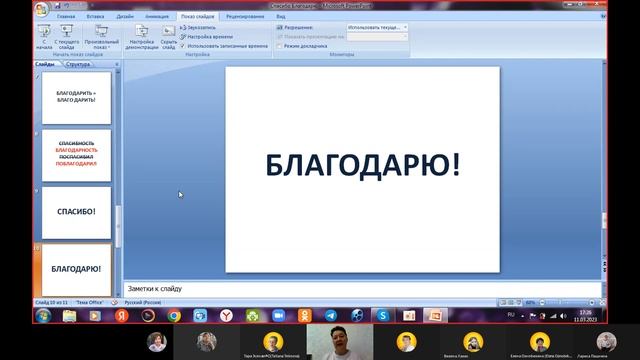640x360 pixels.
Task: Switch to Normal view icon in status bar
Action: click(503, 302)
